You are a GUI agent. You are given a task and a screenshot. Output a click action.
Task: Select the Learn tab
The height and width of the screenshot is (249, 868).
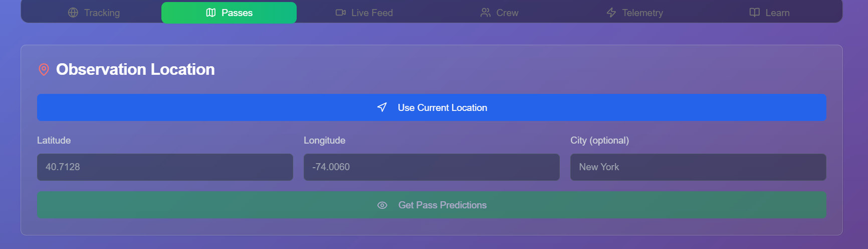click(770, 13)
